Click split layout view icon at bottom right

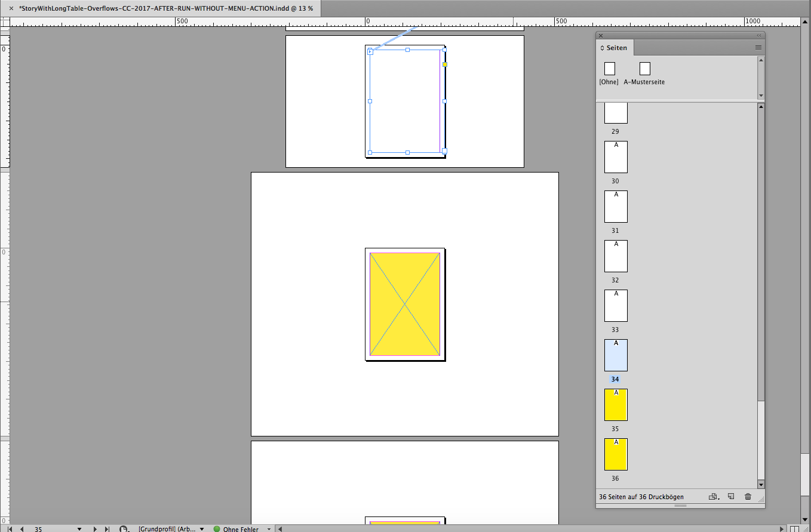[x=794, y=529]
